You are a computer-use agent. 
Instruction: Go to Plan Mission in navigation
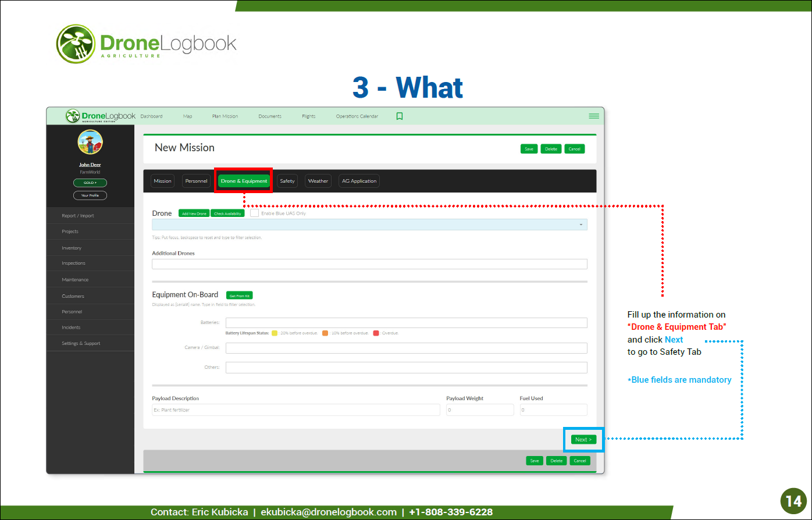pos(225,116)
